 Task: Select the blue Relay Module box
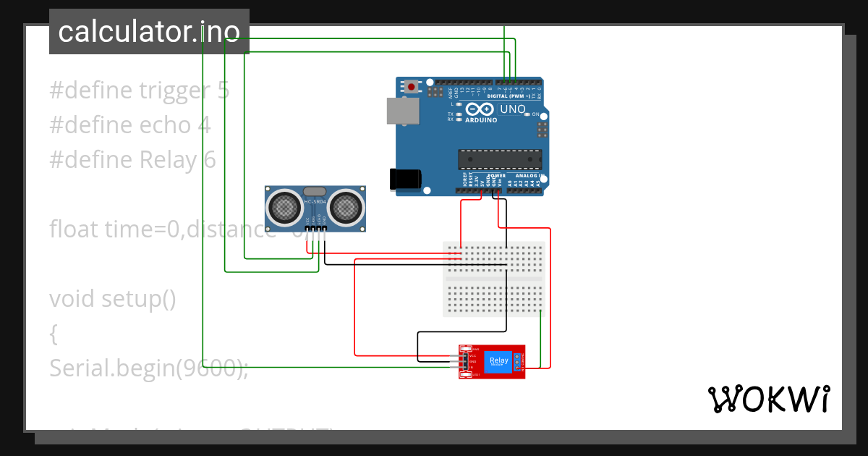pos(498,361)
